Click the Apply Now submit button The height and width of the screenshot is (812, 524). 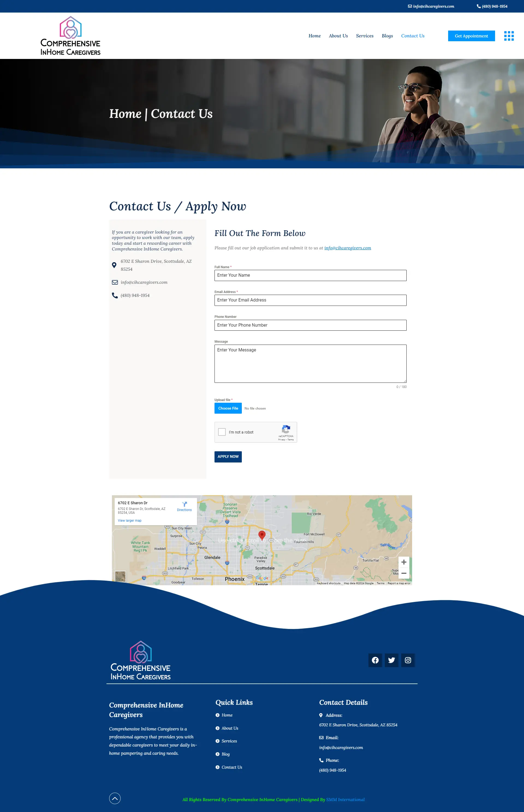point(228,456)
